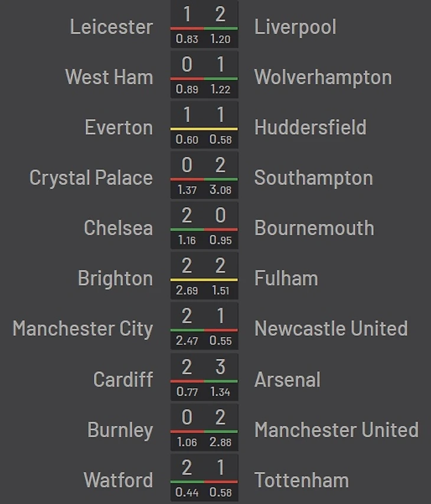Click the Brighton 2-2 Fulham score box

pos(204,276)
